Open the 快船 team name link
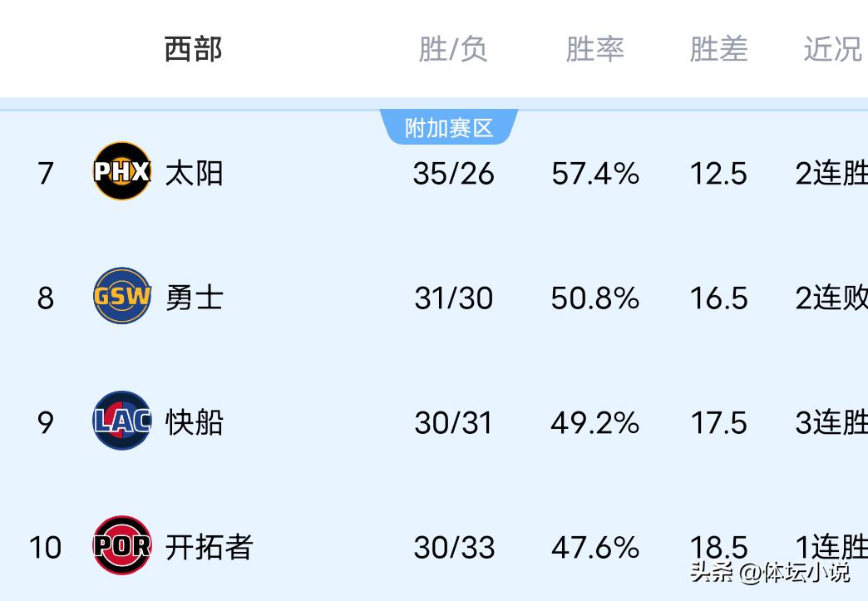The image size is (868, 601). (x=194, y=422)
